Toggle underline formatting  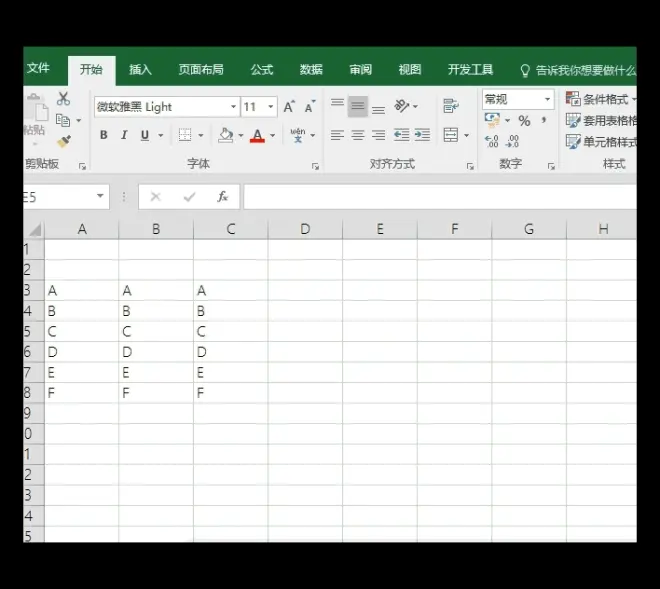[145, 135]
